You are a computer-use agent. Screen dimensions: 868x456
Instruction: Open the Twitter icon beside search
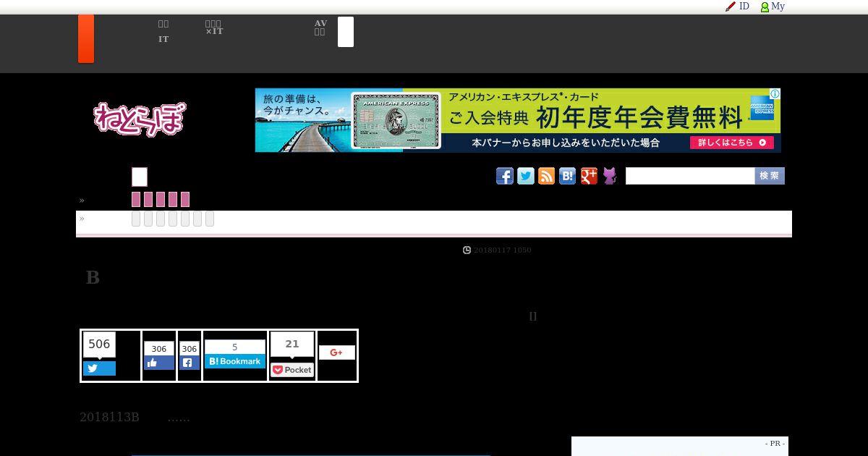point(526,176)
